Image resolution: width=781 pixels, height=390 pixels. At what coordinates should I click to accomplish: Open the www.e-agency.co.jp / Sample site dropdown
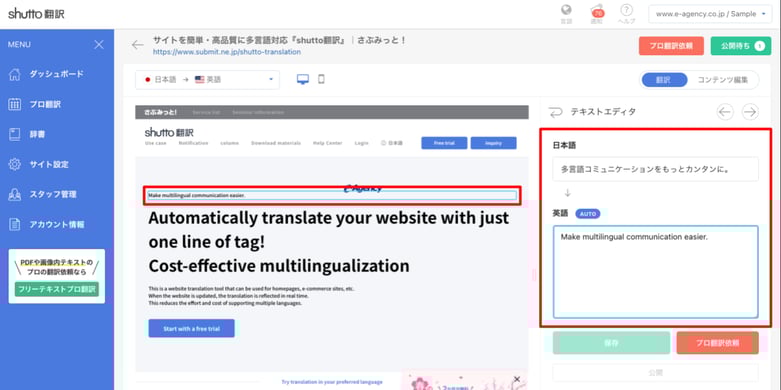point(710,14)
